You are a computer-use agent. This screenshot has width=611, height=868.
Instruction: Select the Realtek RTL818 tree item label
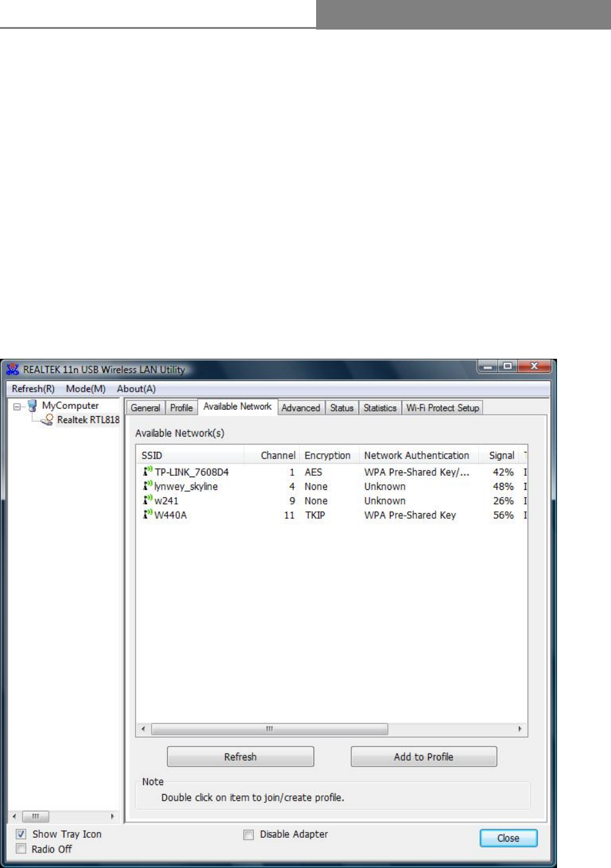(88, 420)
